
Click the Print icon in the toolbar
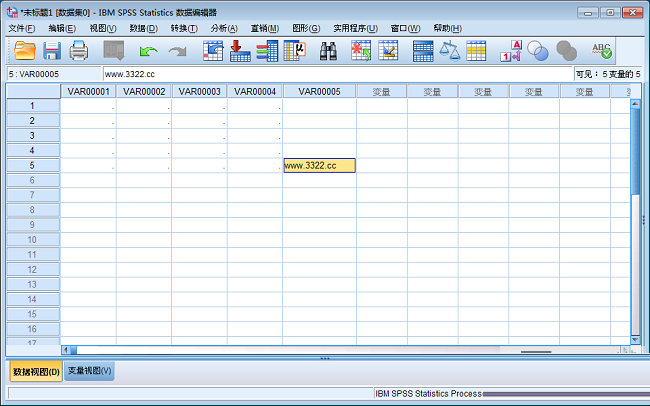(x=79, y=50)
